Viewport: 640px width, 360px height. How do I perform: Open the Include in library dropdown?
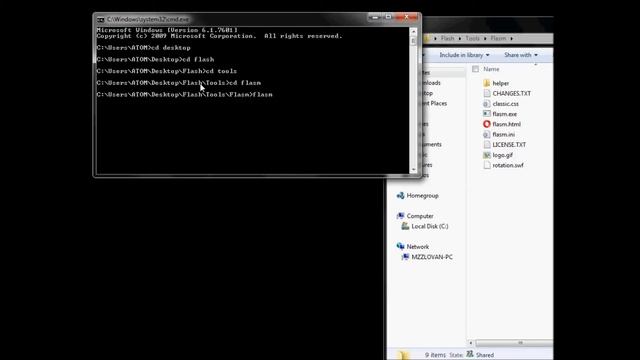click(x=464, y=55)
